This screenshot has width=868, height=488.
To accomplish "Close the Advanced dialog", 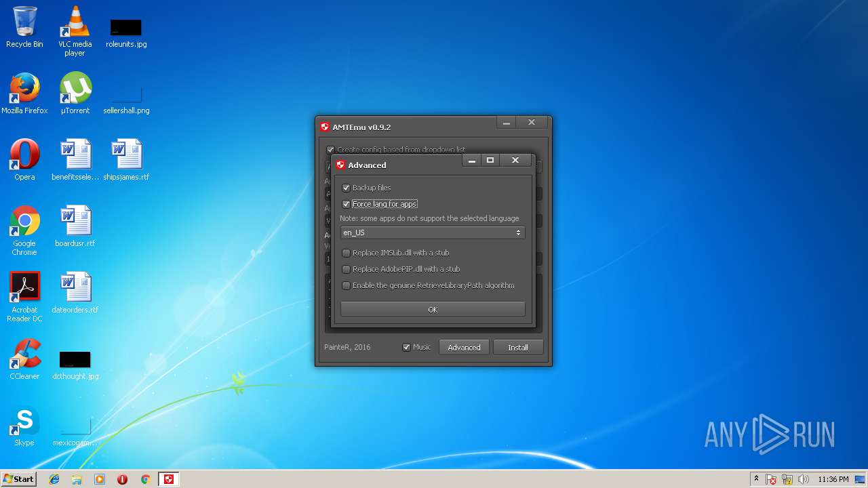I will click(x=515, y=161).
